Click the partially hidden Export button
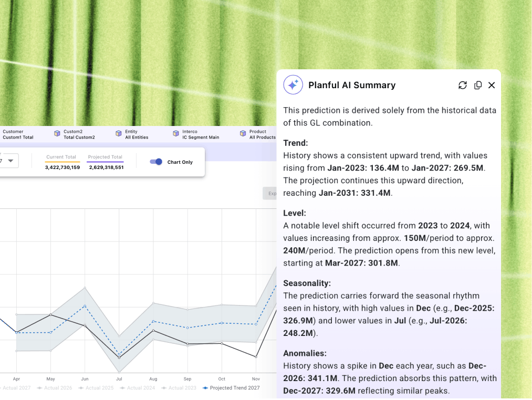The image size is (532, 400). click(x=270, y=193)
